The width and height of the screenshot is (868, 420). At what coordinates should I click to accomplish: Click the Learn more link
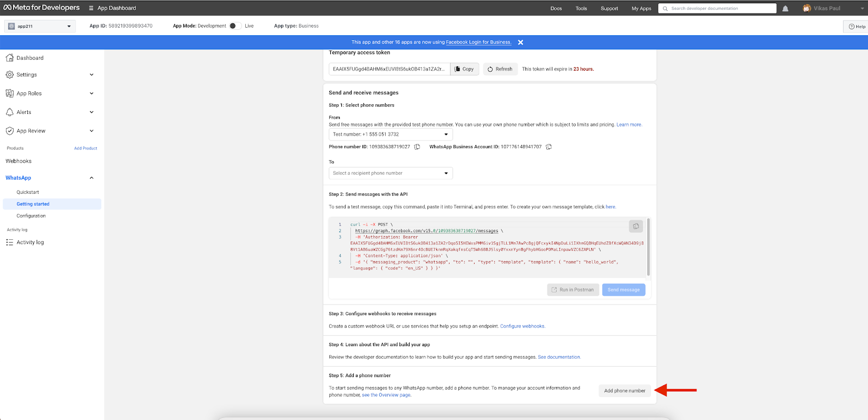[x=629, y=125]
